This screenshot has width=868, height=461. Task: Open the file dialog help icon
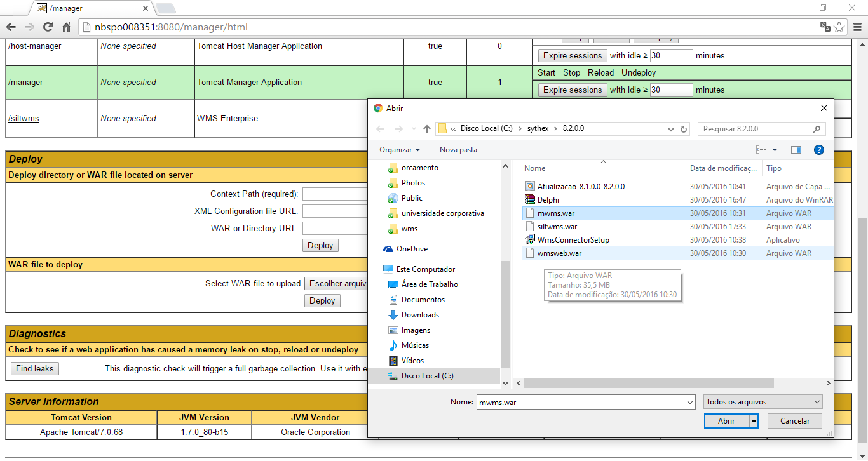point(819,150)
